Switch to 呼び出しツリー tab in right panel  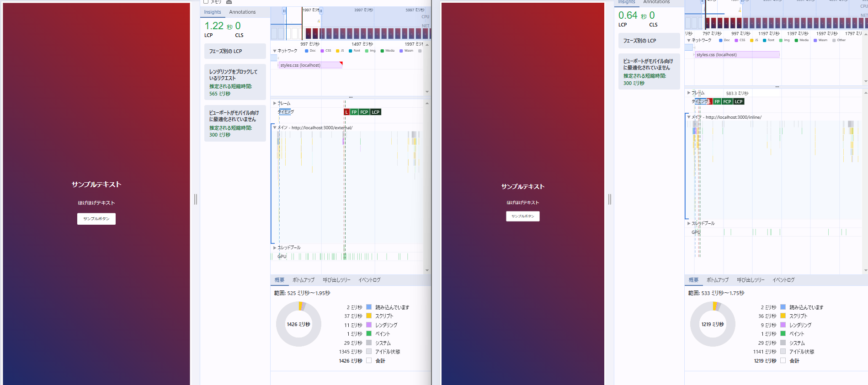click(751, 280)
